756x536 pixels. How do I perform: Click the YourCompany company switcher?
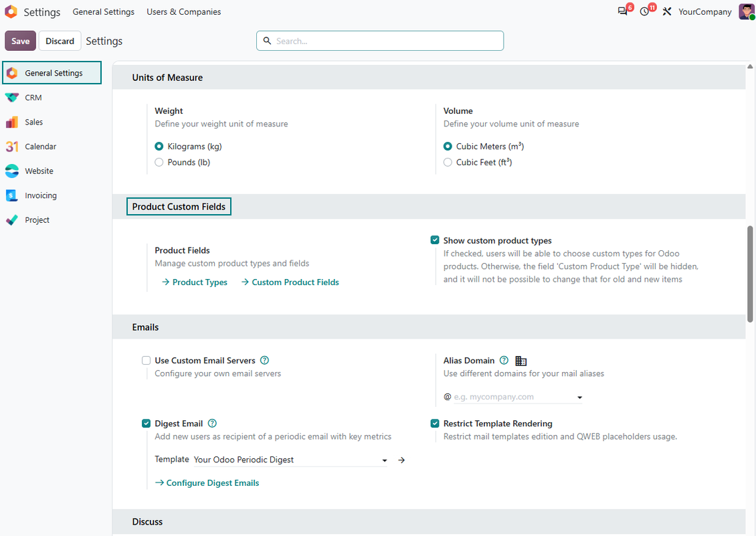coord(705,11)
